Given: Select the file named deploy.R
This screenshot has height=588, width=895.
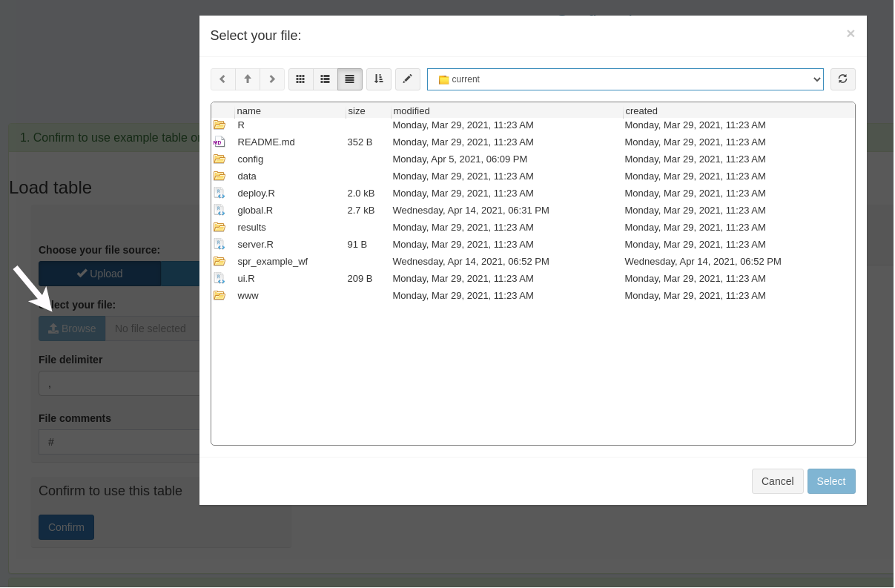Looking at the screenshot, I should click(x=257, y=193).
